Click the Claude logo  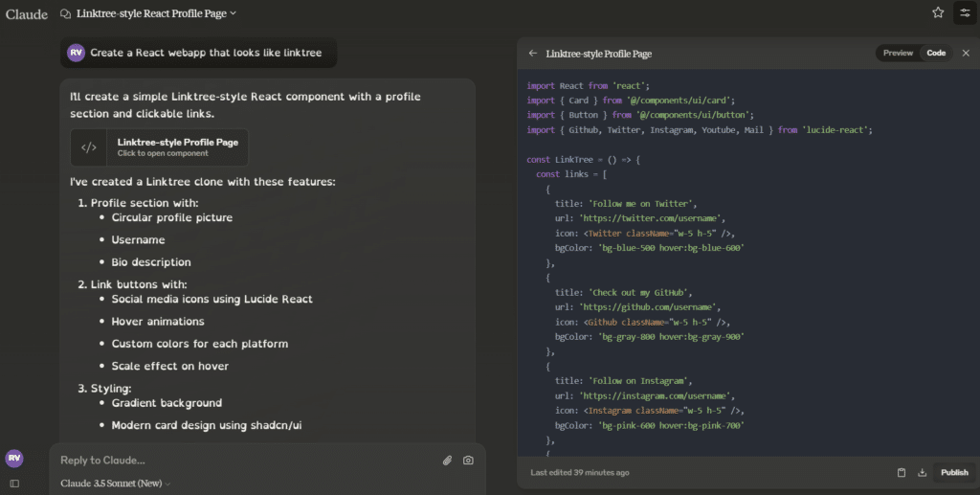coord(26,13)
